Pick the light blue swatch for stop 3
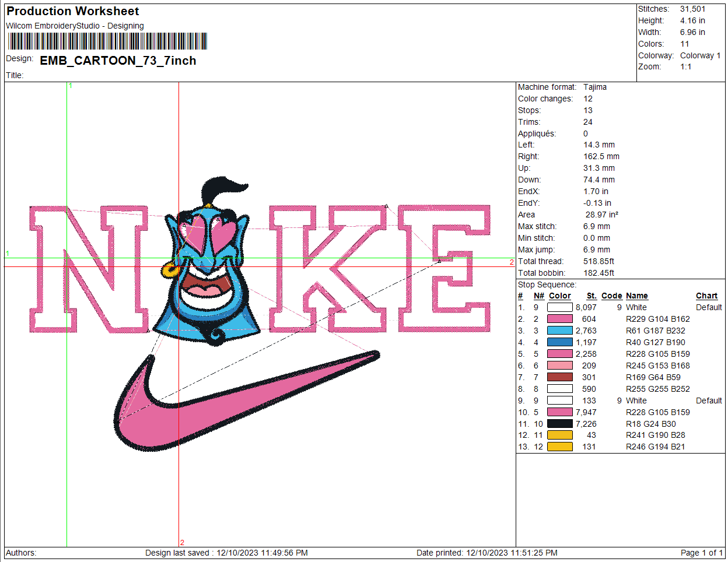The width and height of the screenshot is (728, 562). (x=560, y=331)
